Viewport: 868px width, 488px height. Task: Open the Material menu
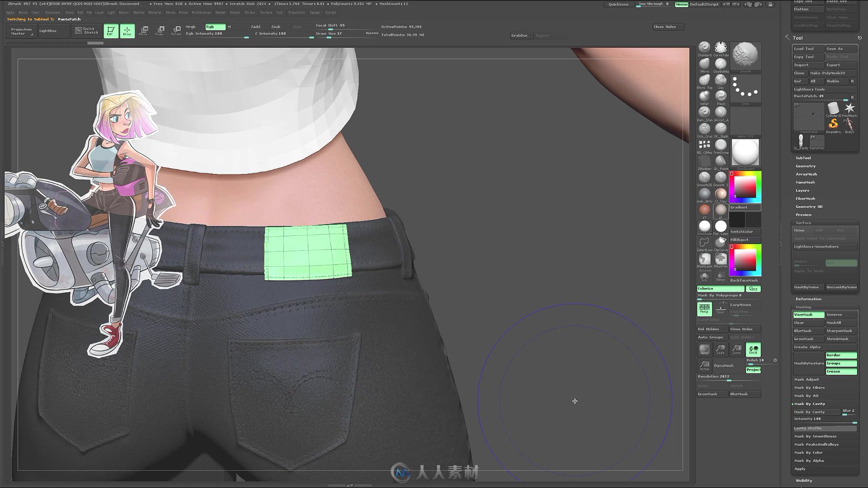coord(155,12)
